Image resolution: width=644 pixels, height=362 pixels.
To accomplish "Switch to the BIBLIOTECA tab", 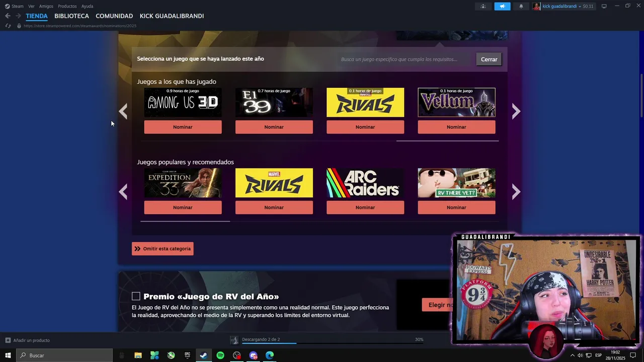I will click(x=71, y=16).
